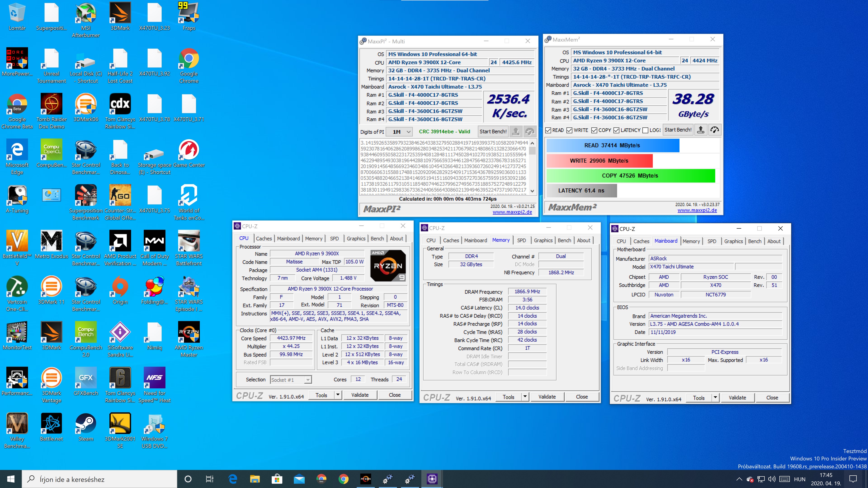
Task: Enable LOG! checkbox in MaxxMem
Action: pos(646,130)
